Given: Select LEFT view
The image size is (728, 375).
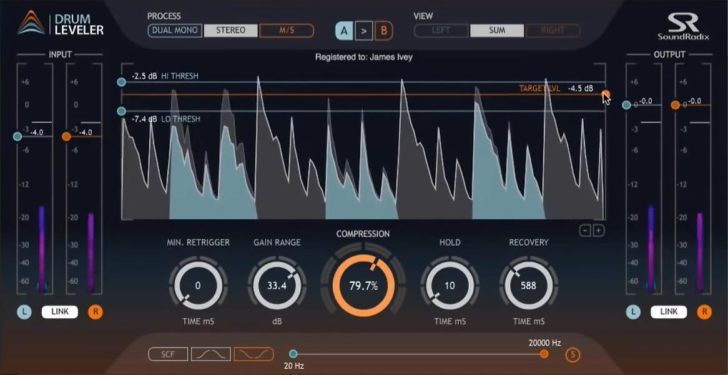Looking at the screenshot, I should (442, 31).
